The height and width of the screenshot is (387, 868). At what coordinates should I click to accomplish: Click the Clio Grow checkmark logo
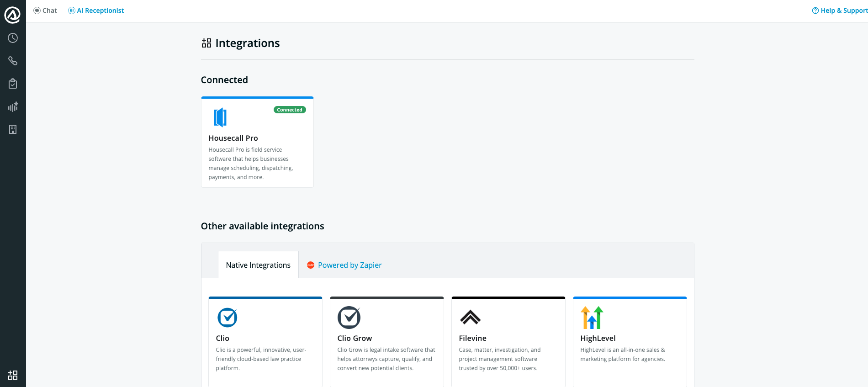coord(349,317)
